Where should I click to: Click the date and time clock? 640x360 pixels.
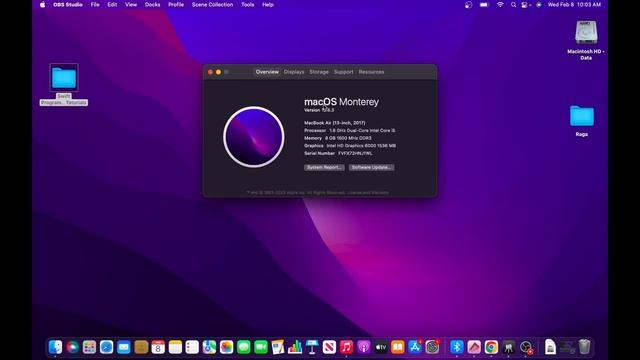pos(574,4)
